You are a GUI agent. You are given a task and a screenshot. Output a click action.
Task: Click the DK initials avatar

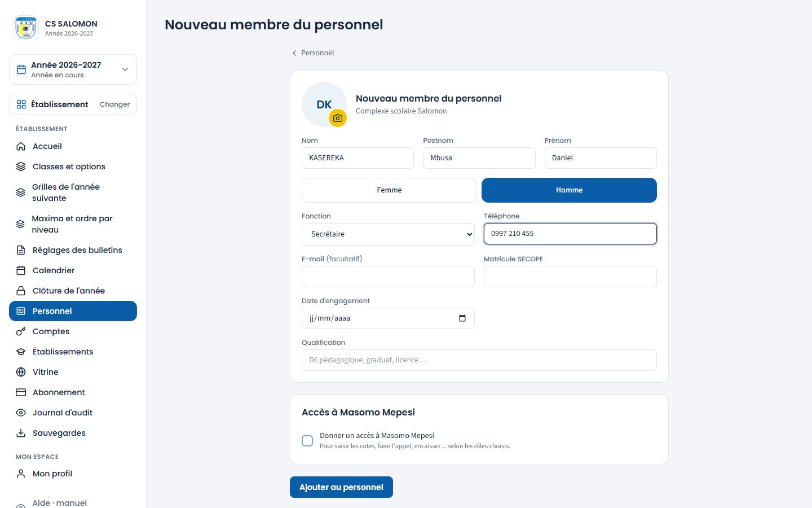[x=324, y=104]
